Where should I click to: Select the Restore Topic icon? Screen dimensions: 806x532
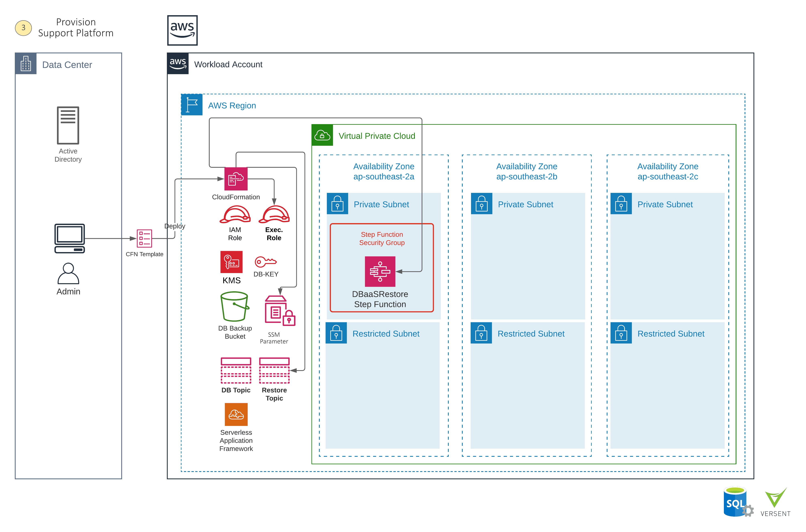tap(274, 370)
